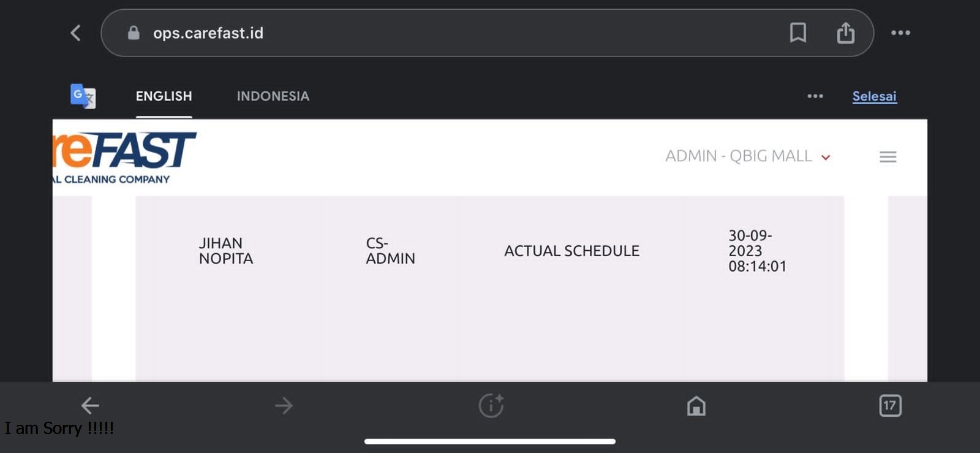This screenshot has height=453, width=980.
Task: Switch translation to ENGLISH tab
Action: click(164, 96)
